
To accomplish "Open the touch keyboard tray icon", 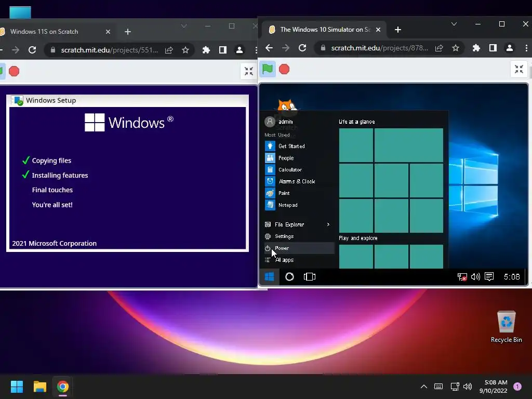I will (438, 387).
